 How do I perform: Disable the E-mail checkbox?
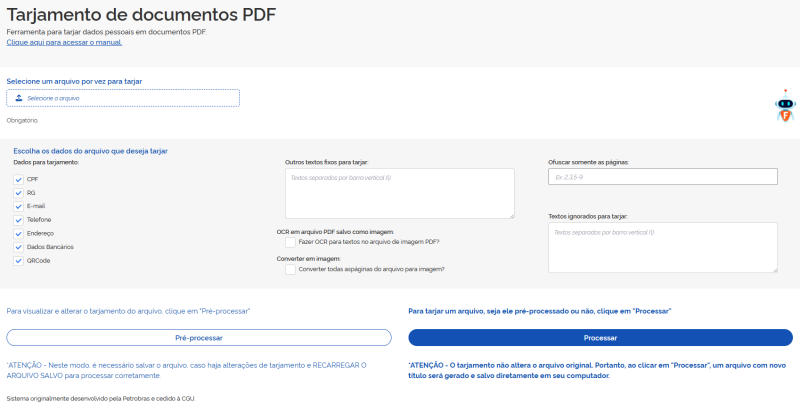pos(18,206)
